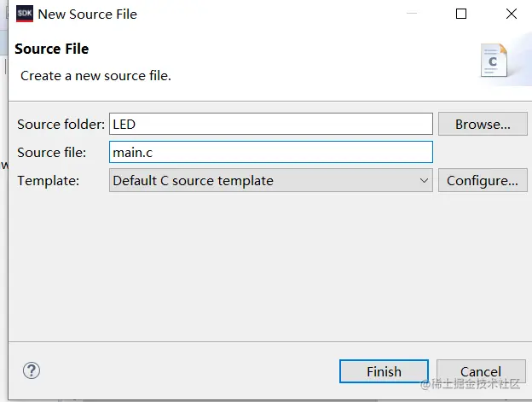Open template settings with Configure...

pyautogui.click(x=483, y=180)
